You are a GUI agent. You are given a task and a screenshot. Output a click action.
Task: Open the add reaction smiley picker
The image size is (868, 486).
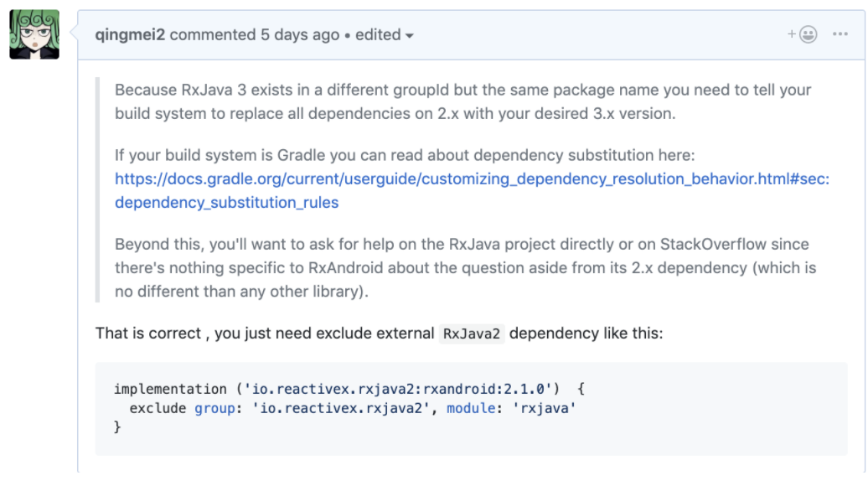(x=803, y=35)
